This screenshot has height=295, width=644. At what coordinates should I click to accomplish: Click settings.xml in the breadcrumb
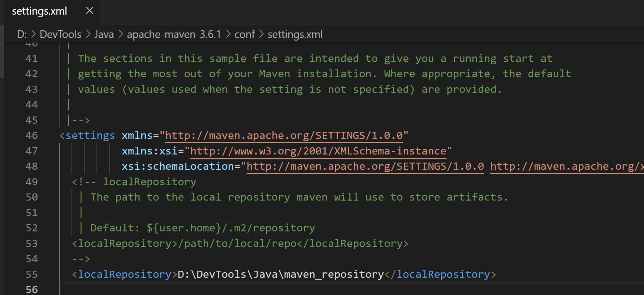(295, 34)
